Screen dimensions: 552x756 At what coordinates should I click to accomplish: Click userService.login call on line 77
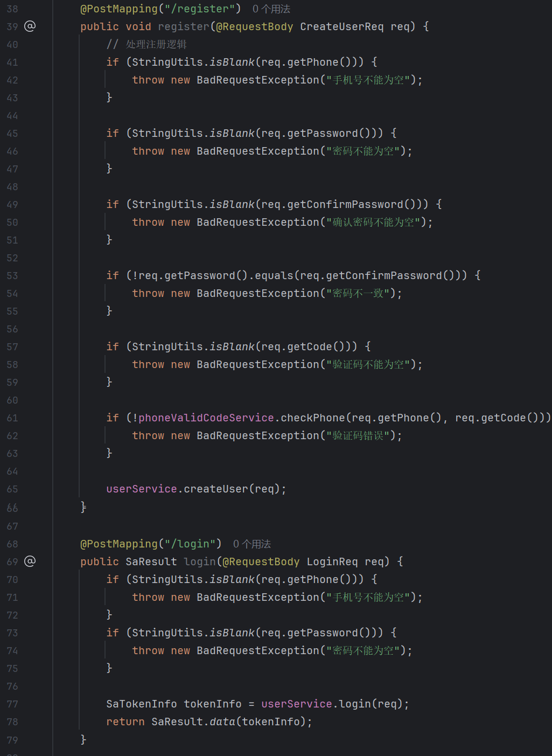coord(355,704)
